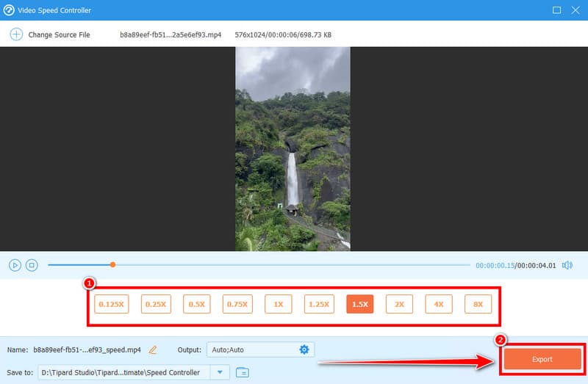This screenshot has width=588, height=384.
Task: Select 1X normal speed
Action: pos(279,304)
